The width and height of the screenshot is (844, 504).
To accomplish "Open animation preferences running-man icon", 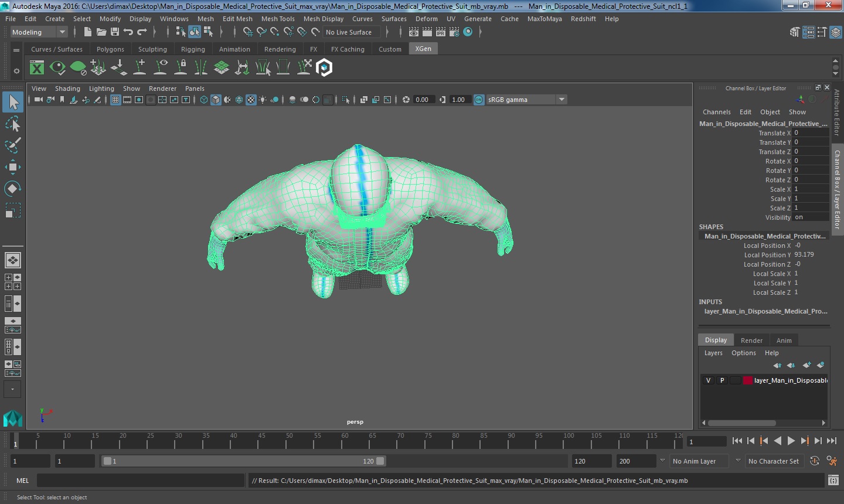I will point(831,461).
